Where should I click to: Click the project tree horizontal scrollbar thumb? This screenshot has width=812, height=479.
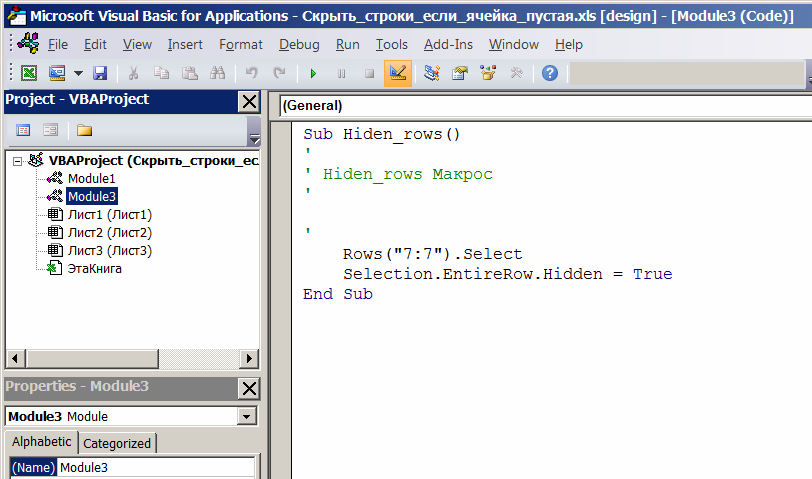(92, 358)
